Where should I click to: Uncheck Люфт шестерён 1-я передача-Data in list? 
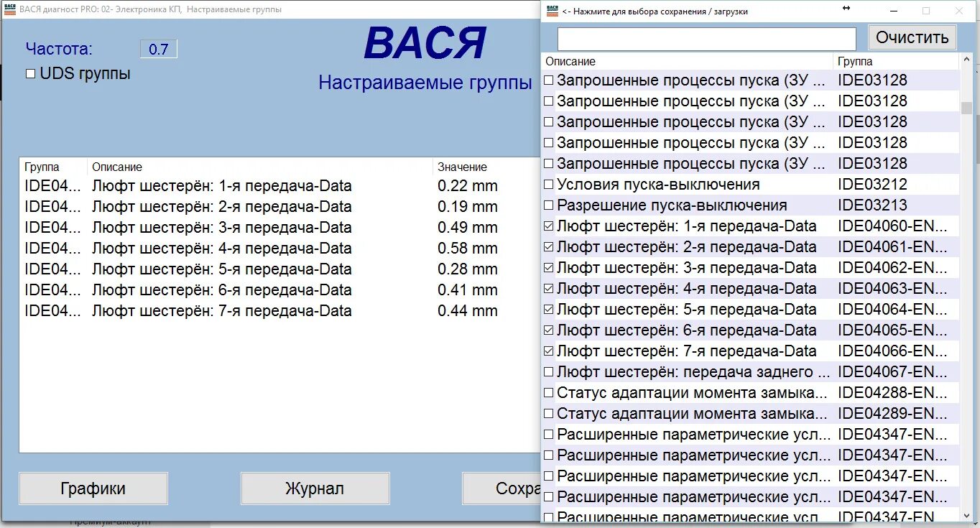click(549, 226)
